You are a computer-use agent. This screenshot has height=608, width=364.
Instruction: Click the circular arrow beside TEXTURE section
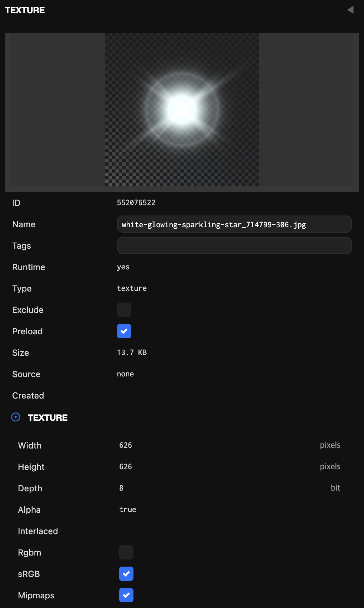click(x=16, y=417)
